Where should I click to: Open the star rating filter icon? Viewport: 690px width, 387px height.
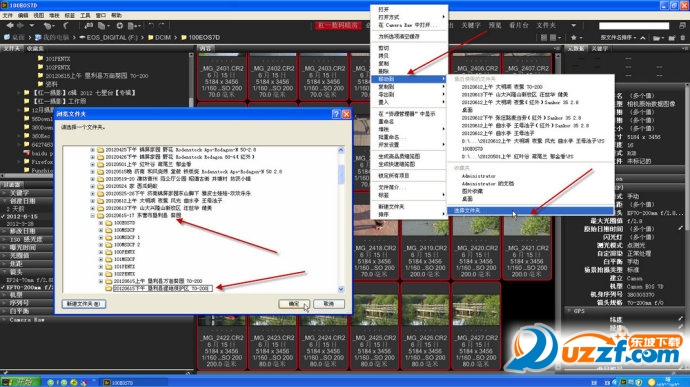576,38
